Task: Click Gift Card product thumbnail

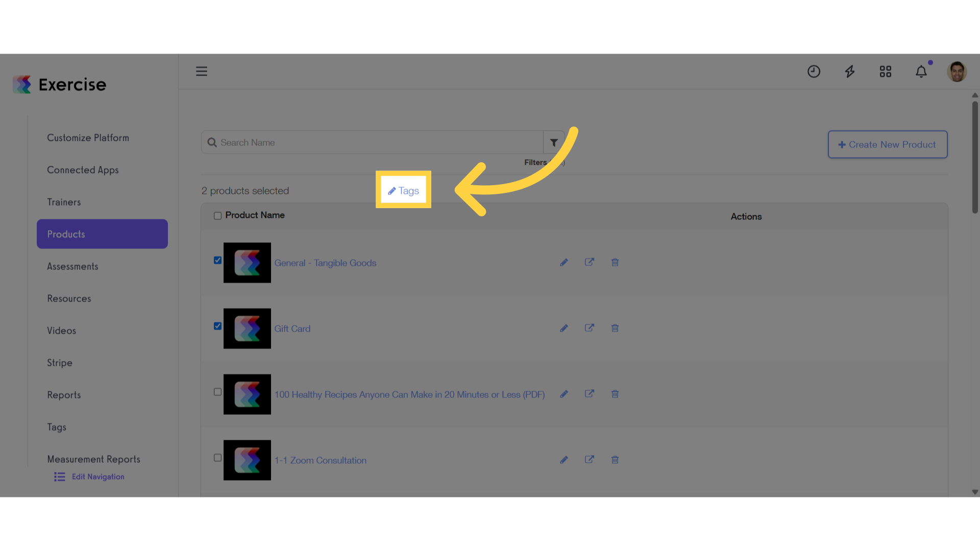Action: tap(247, 329)
